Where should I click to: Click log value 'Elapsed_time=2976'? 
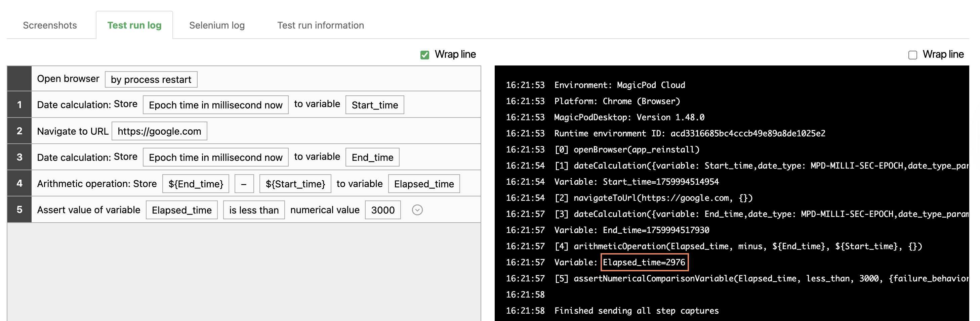coord(644,263)
